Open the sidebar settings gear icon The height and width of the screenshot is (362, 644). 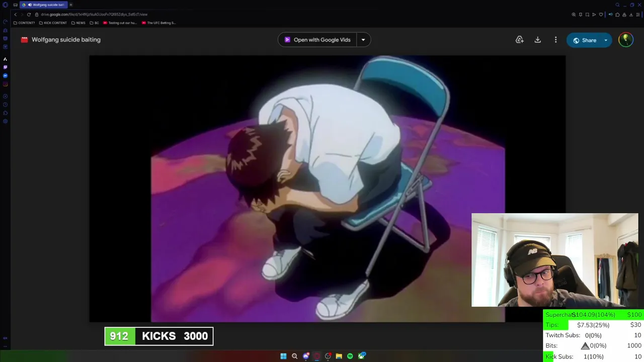coord(5,121)
